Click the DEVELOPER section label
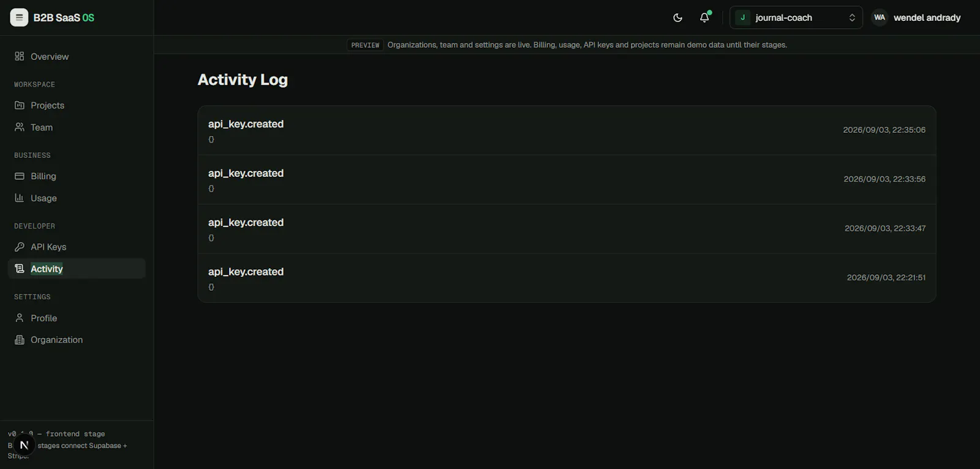Viewport: 980px width, 469px height. (x=34, y=226)
